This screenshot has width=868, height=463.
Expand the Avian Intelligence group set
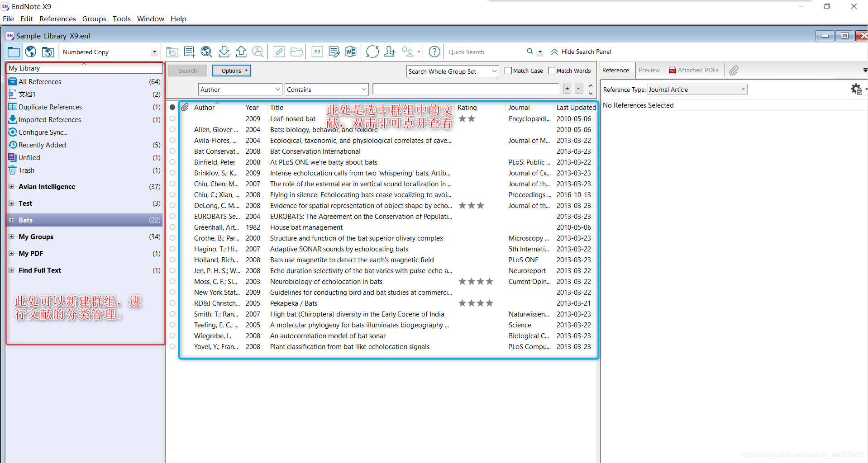11,186
